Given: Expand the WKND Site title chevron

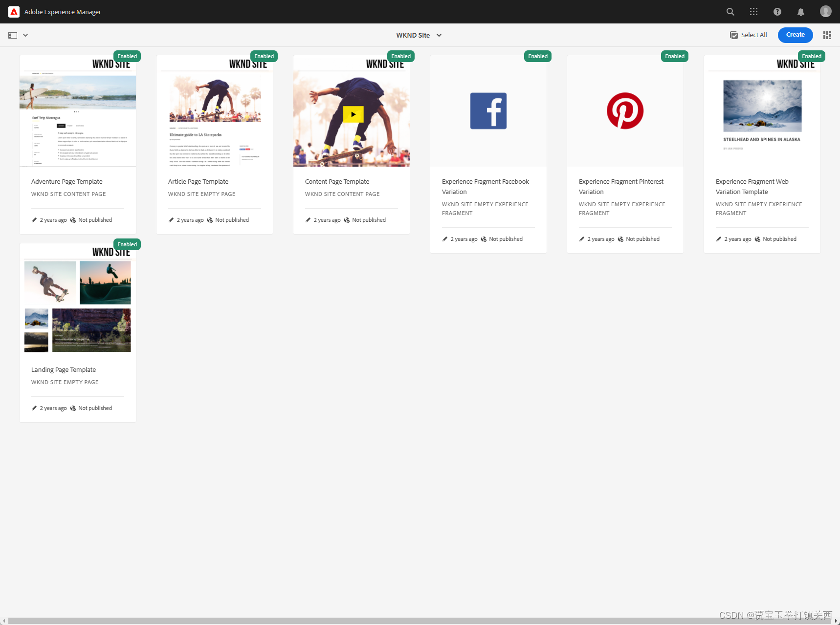Looking at the screenshot, I should pyautogui.click(x=439, y=35).
